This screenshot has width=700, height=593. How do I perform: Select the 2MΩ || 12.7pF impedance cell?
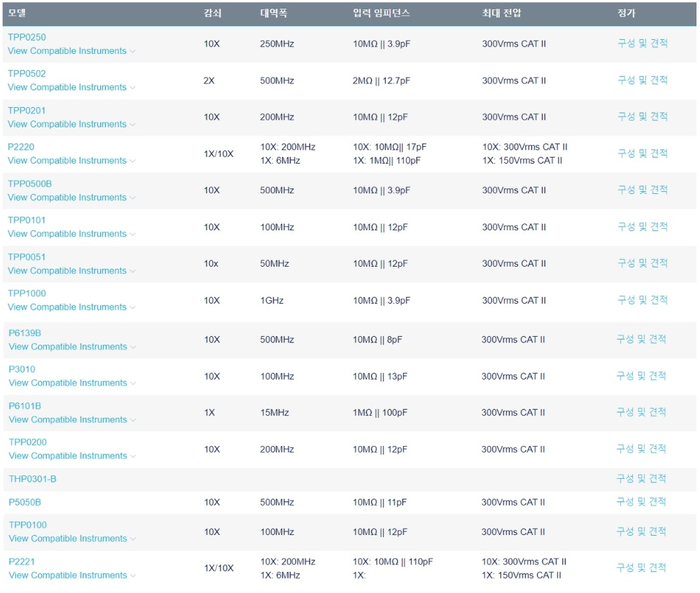pyautogui.click(x=381, y=81)
